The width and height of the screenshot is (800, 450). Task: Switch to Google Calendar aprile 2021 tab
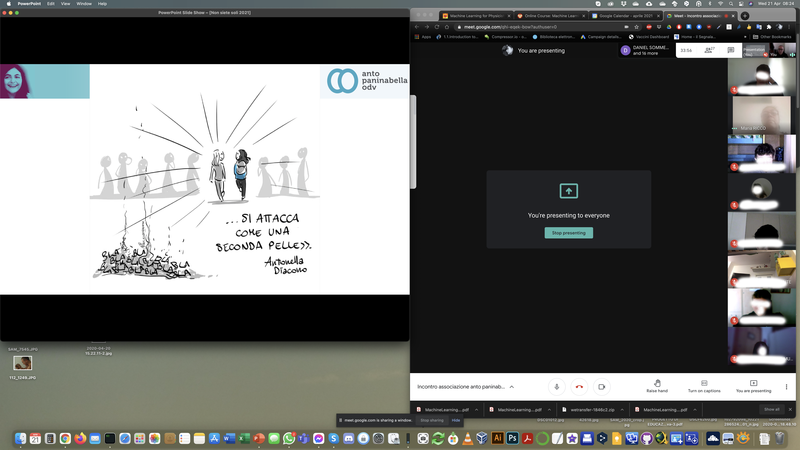(626, 16)
